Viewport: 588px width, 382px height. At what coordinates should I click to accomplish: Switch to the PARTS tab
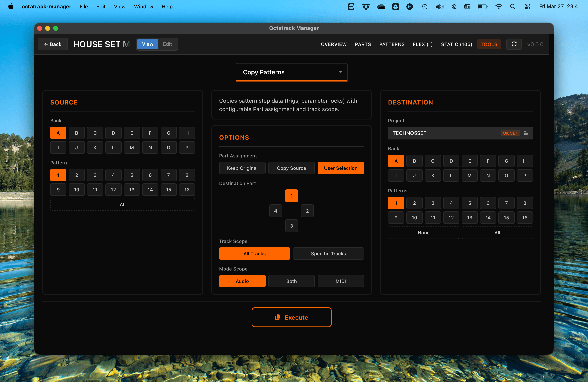tap(363, 44)
